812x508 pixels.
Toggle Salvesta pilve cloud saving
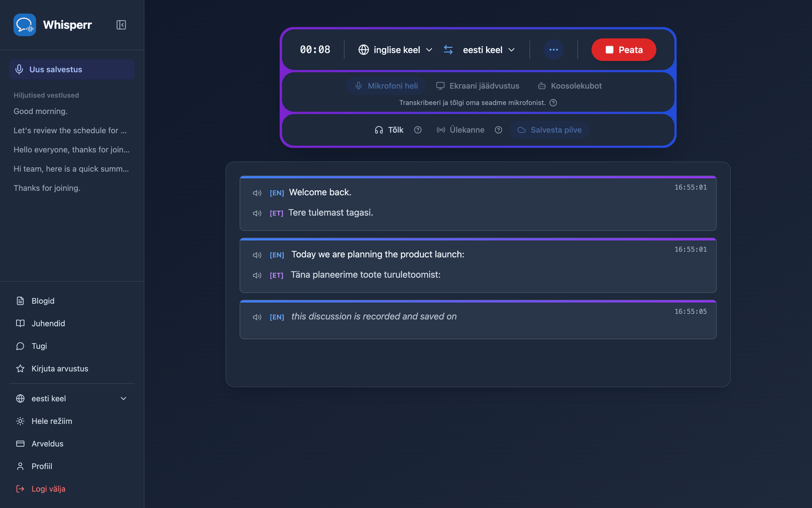(x=550, y=130)
